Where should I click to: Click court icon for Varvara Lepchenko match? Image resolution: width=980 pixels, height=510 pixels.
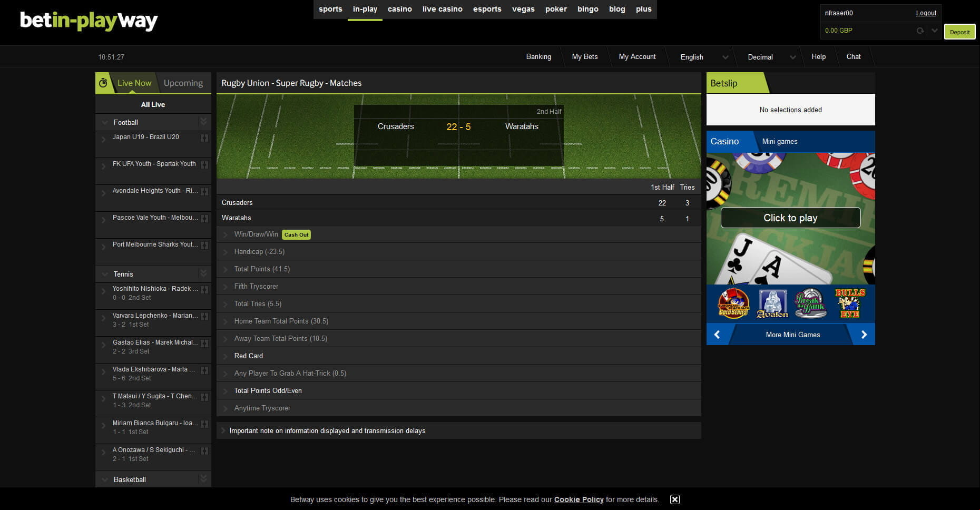tap(204, 317)
